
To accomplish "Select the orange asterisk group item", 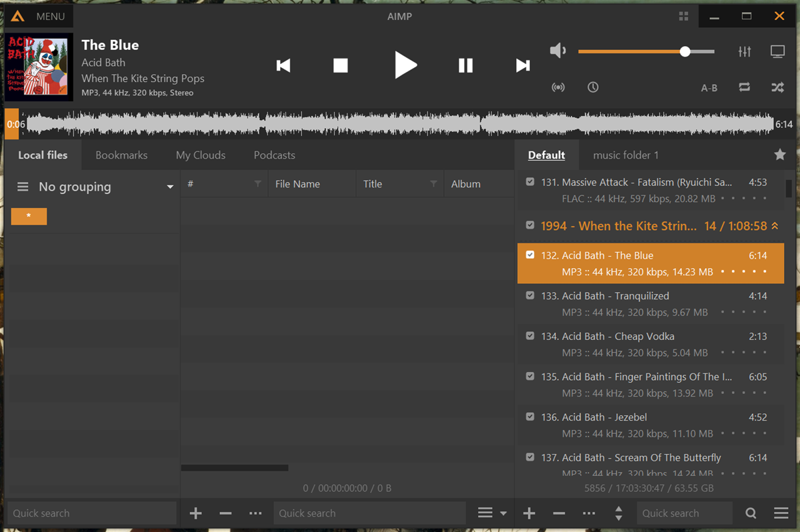I will (x=29, y=216).
